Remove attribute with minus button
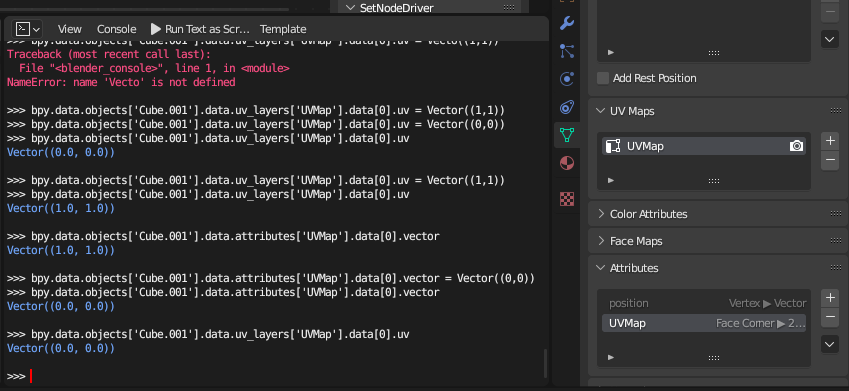 [x=830, y=317]
